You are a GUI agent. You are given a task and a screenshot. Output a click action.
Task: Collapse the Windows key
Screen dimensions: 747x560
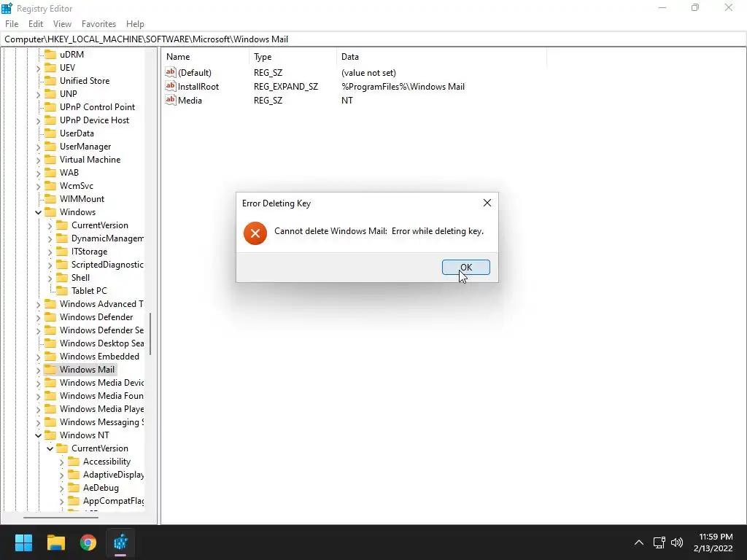point(38,212)
